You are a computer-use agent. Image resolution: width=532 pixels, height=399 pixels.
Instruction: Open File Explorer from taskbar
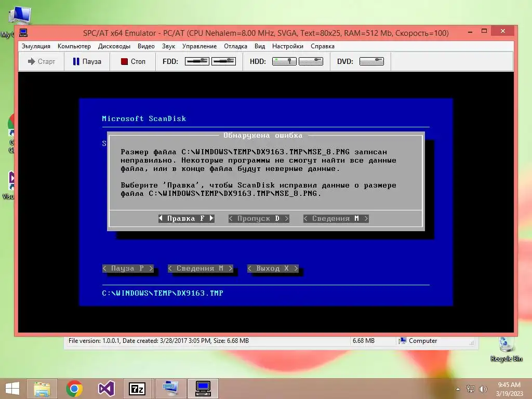(x=42, y=389)
